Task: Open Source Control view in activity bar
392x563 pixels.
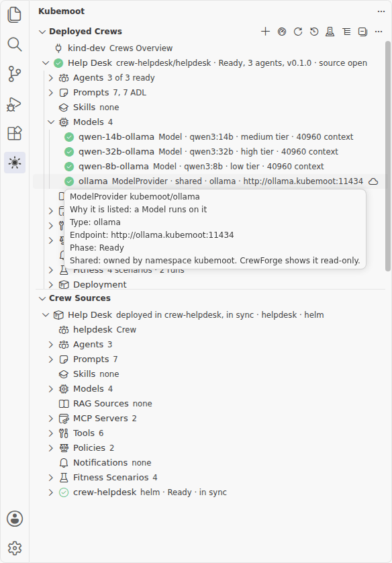Action: 15,74
